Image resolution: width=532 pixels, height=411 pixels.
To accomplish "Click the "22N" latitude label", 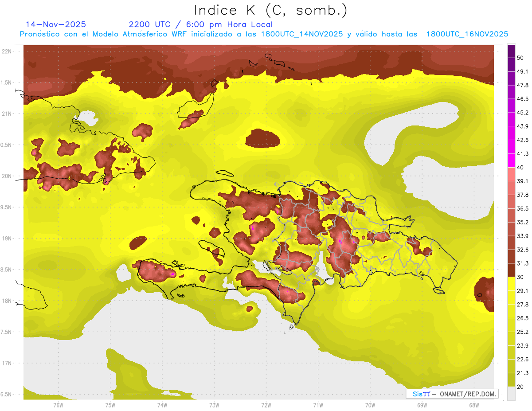I will [x=7, y=51].
